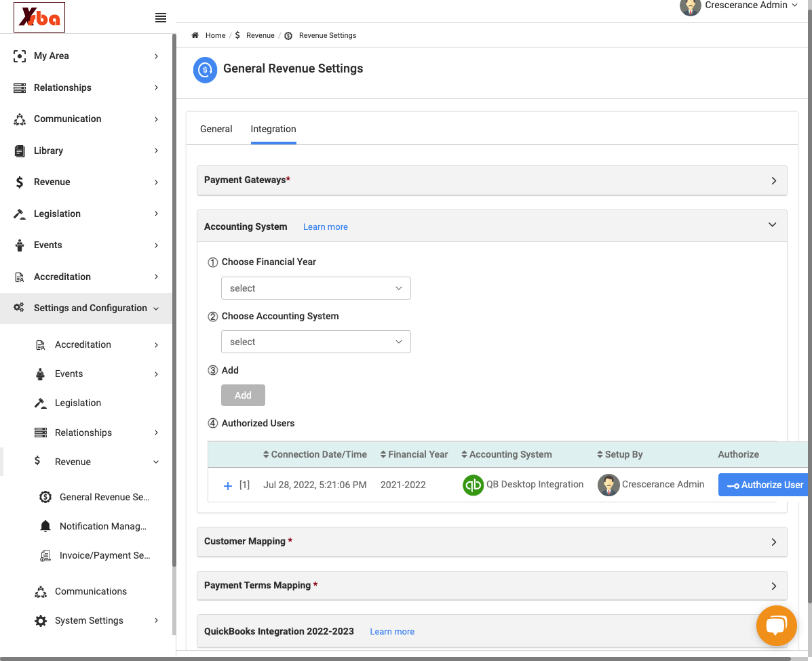The height and width of the screenshot is (661, 812).
Task: Click the QuickBooks Integration 2022-2023 section header
Action: tap(492, 631)
